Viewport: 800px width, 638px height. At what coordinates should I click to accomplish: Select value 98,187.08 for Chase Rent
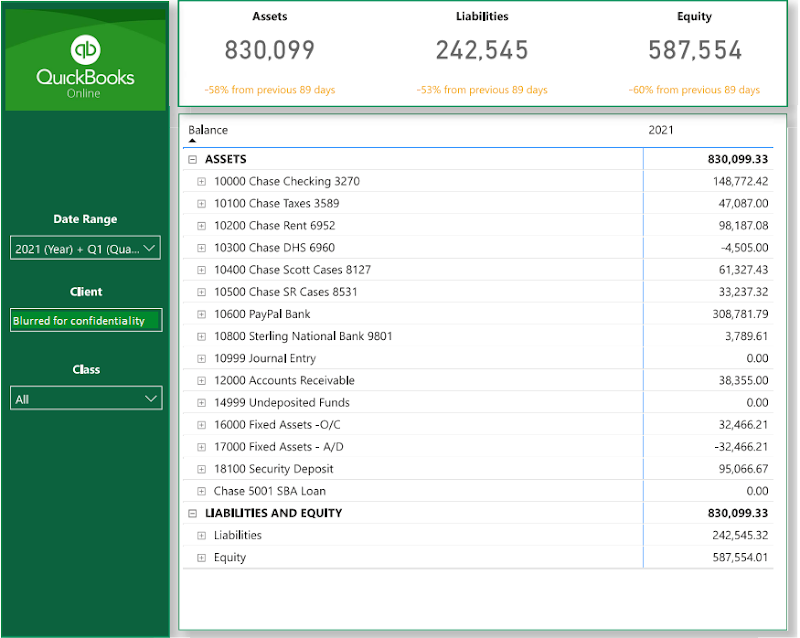[x=743, y=226]
